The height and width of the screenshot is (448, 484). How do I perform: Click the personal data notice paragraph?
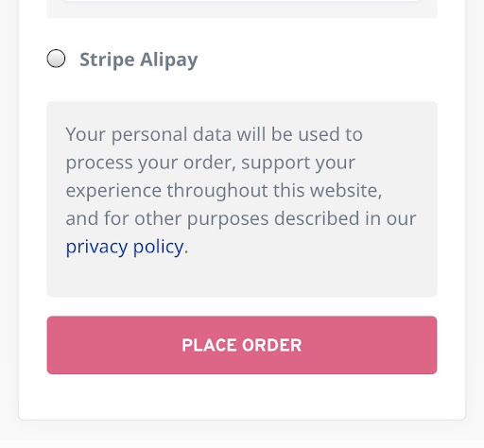[x=241, y=190]
